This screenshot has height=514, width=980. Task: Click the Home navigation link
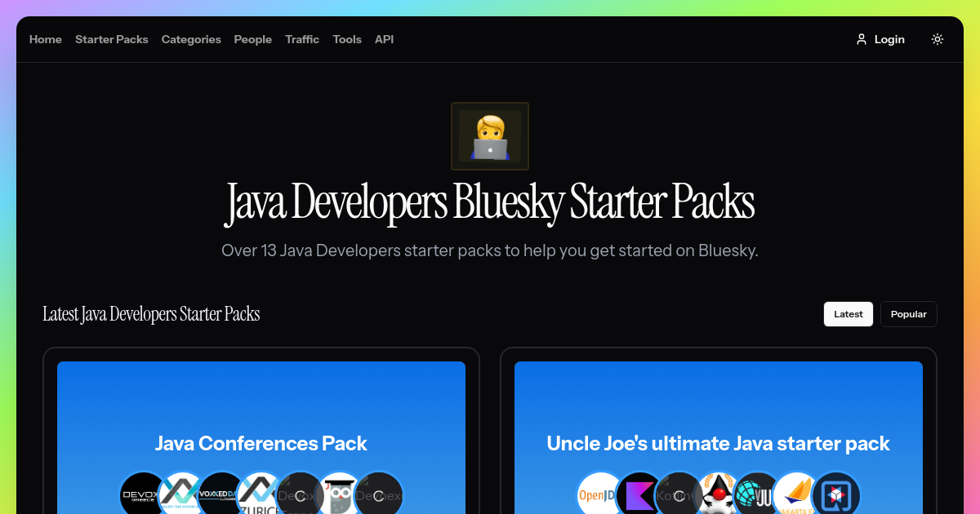point(45,39)
